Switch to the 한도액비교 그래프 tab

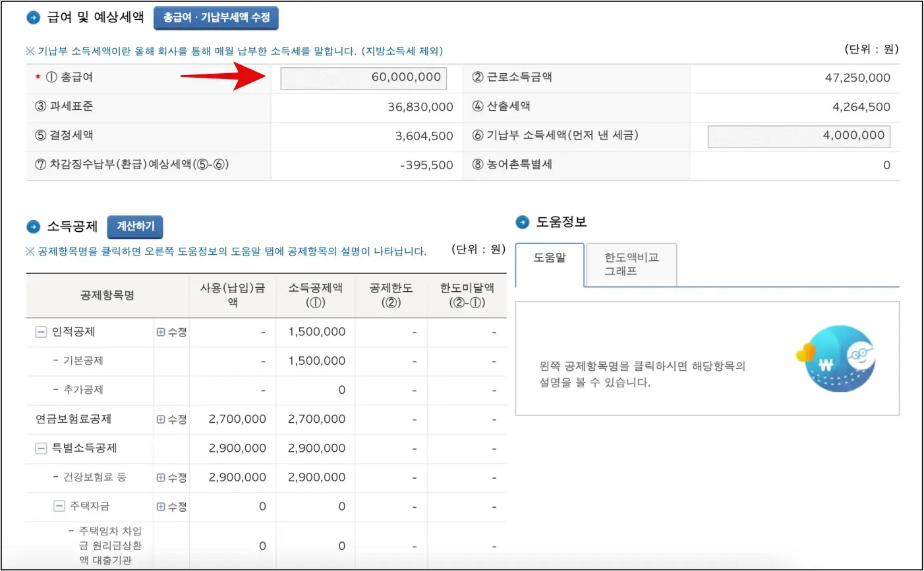tap(631, 263)
